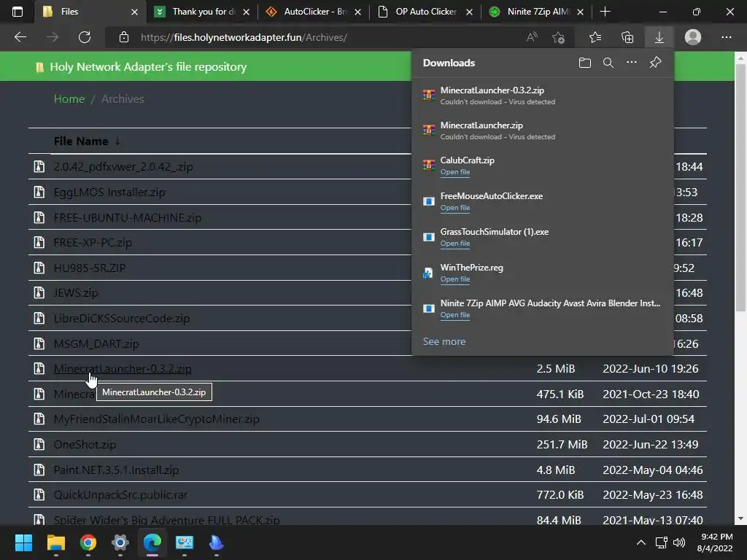The image size is (747, 560).
Task: Click the browser back arrow
Action: pos(20,37)
